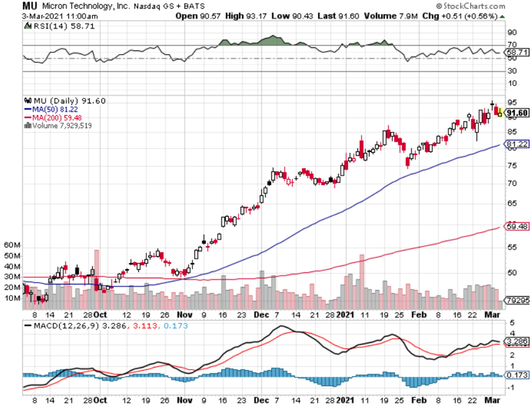The image size is (532, 407).
Task: Click the tallest pink volume bar near Oct
Action: click(x=96, y=280)
